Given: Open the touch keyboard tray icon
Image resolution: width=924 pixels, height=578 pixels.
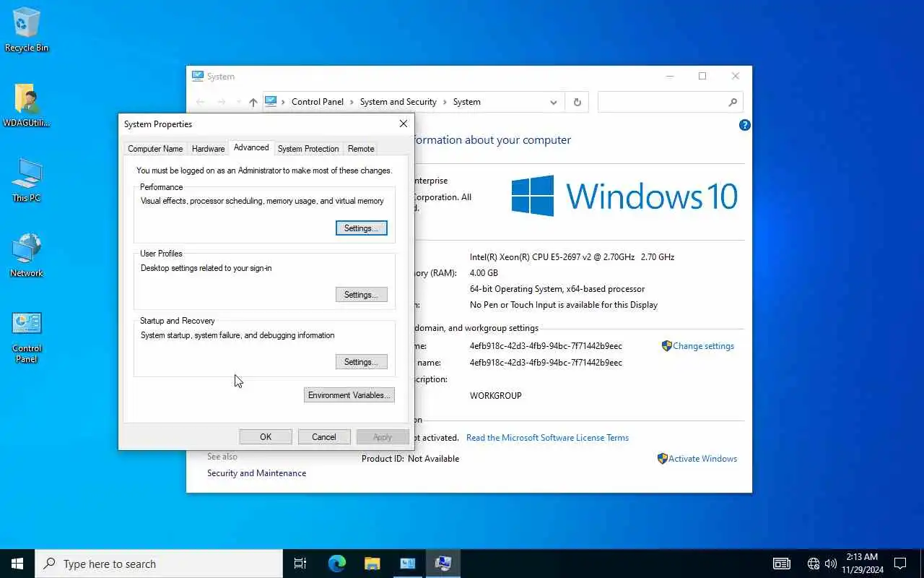Looking at the screenshot, I should pyautogui.click(x=781, y=564).
